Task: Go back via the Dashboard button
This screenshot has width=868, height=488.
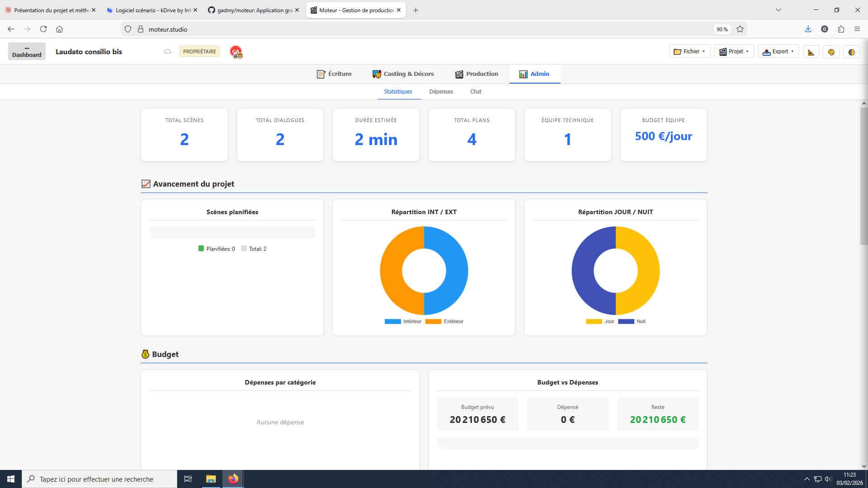Action: click(27, 52)
